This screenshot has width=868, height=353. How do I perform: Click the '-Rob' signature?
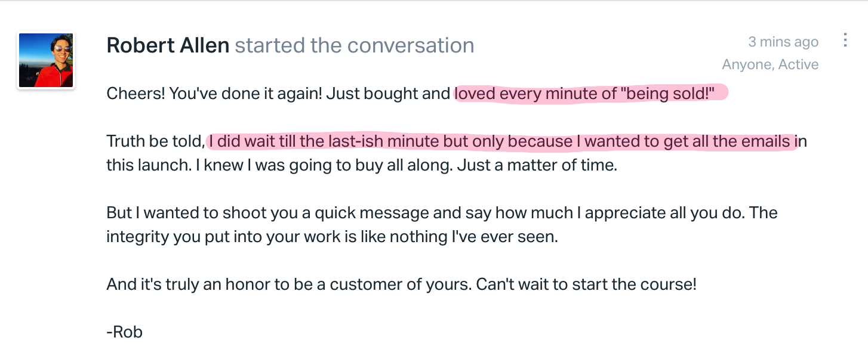click(124, 332)
